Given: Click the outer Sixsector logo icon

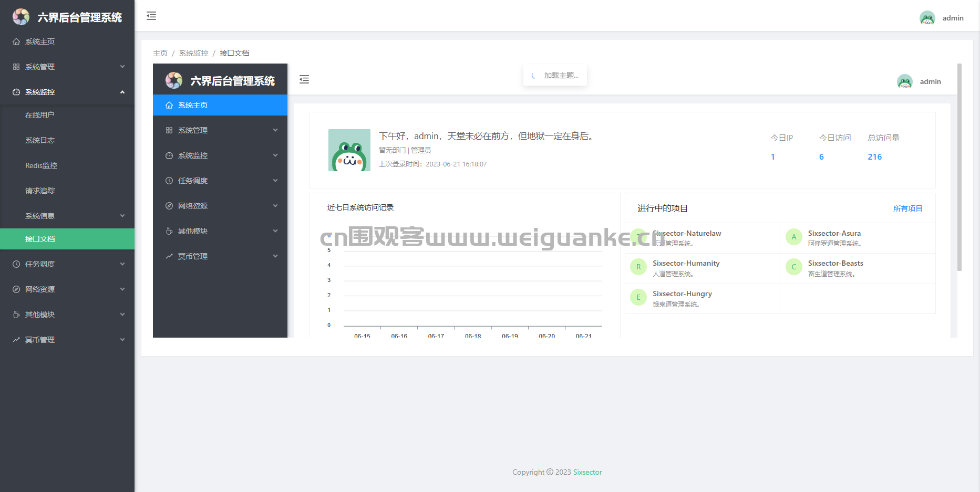Looking at the screenshot, I should 21,17.
